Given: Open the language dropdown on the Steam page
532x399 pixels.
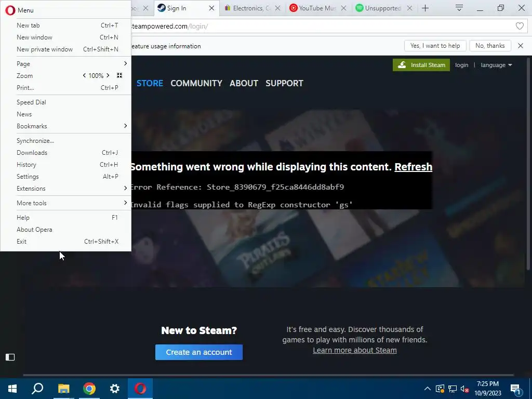Looking at the screenshot, I should (496, 65).
